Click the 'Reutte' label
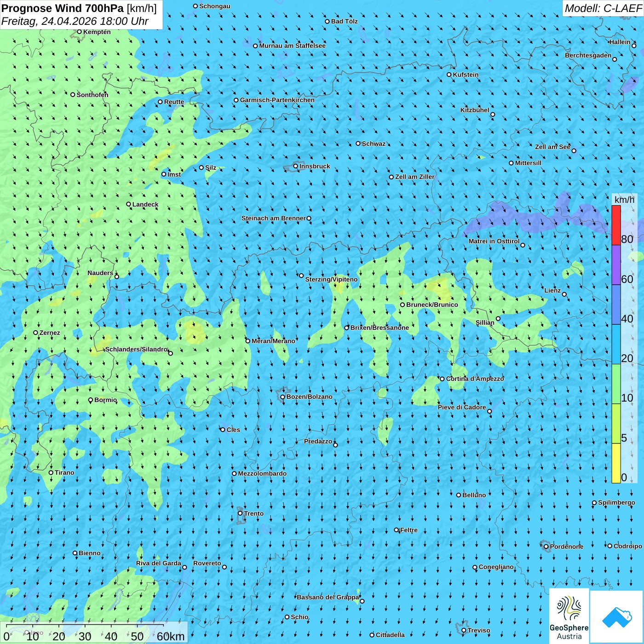Image resolution: width=644 pixels, height=644 pixels. click(x=174, y=102)
